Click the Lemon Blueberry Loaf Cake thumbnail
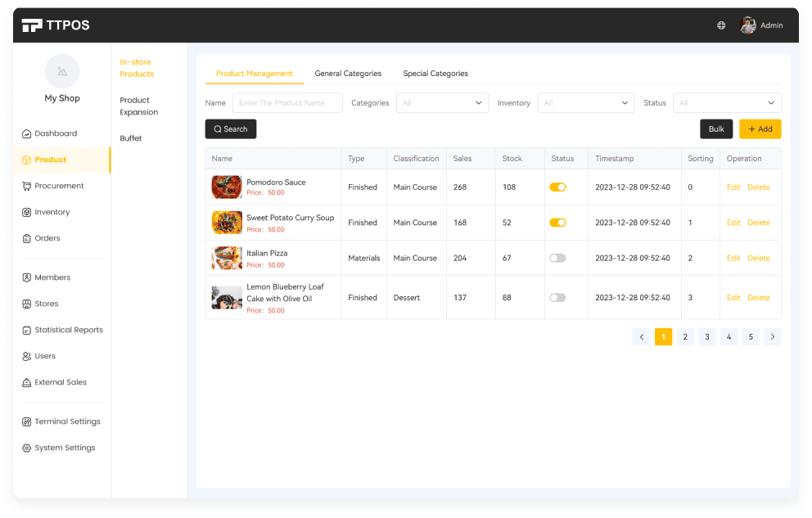Screen dimensions: 812x518 click(x=227, y=298)
